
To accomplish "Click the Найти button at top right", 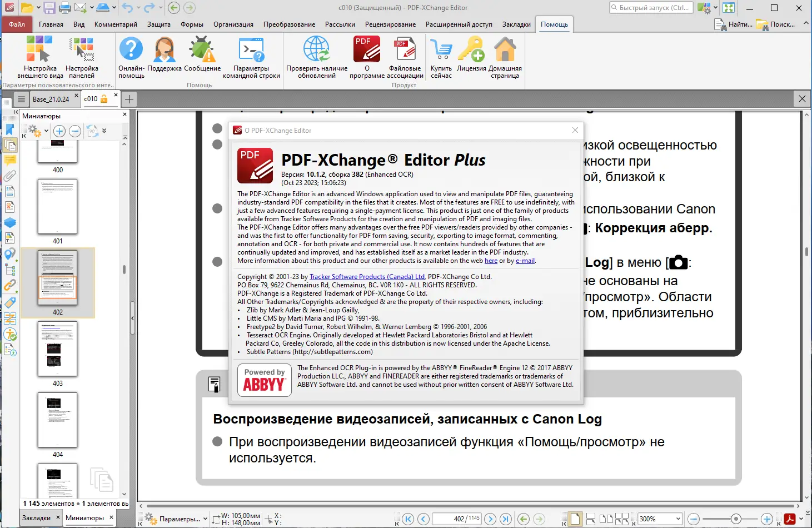I will (734, 24).
